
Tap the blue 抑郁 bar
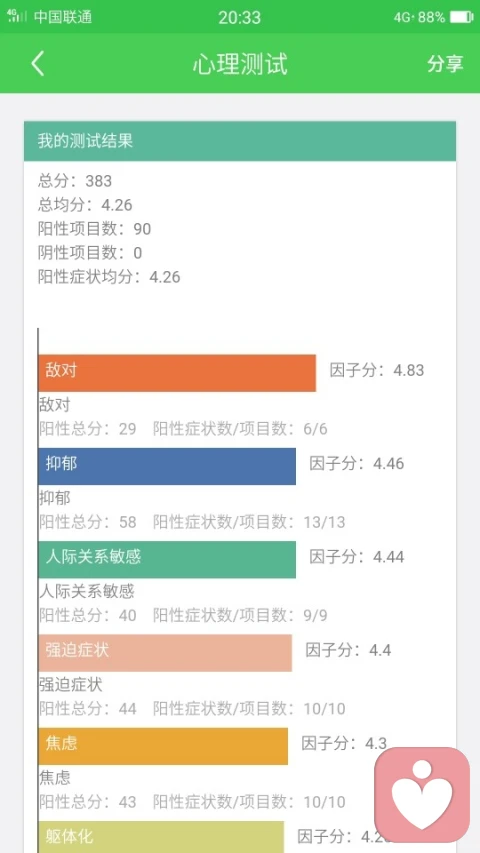[167, 466]
